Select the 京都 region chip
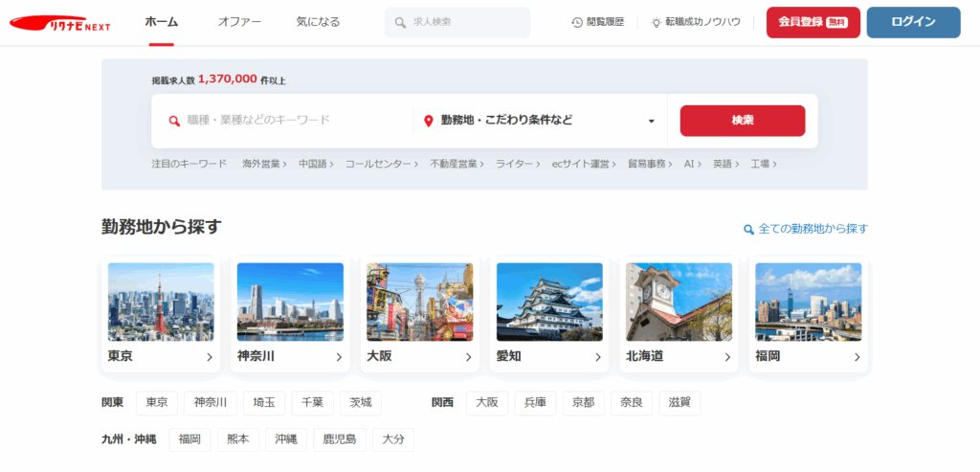 [x=583, y=403]
